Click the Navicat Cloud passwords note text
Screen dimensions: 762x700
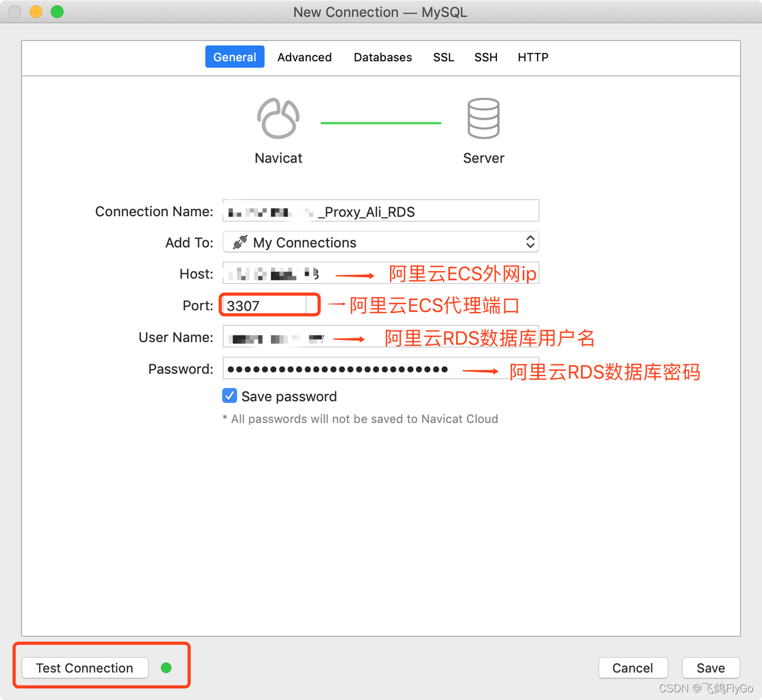(360, 419)
